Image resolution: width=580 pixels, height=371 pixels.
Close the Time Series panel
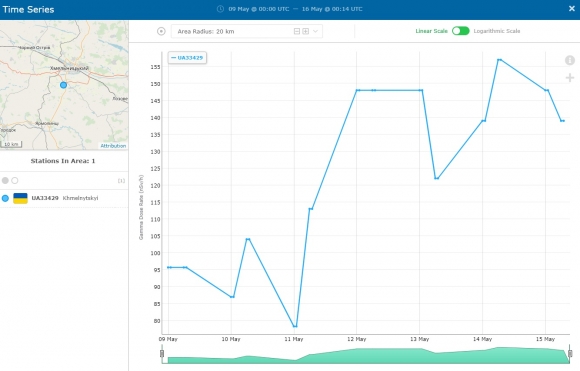571,9
